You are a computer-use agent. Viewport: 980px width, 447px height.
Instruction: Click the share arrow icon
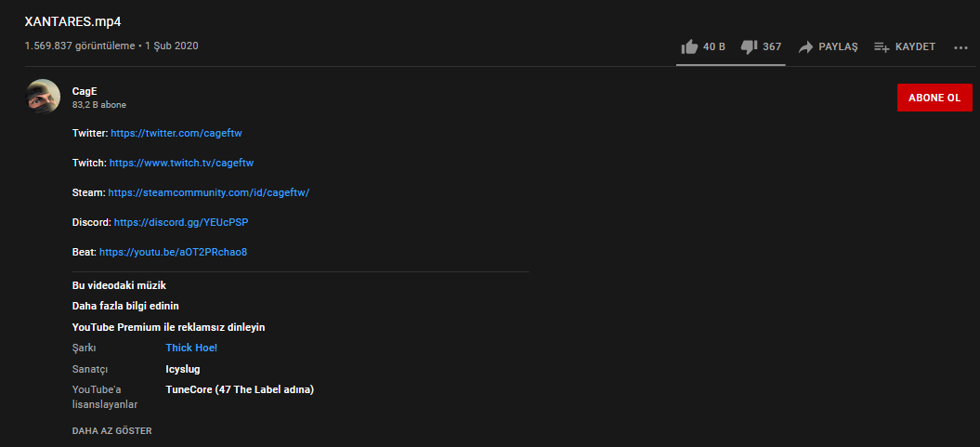[805, 46]
